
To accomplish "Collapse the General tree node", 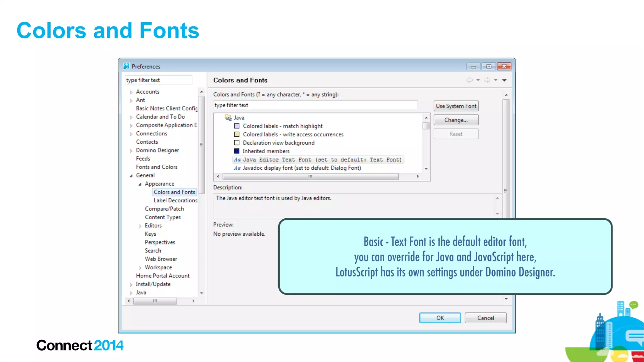I will coord(131,176).
